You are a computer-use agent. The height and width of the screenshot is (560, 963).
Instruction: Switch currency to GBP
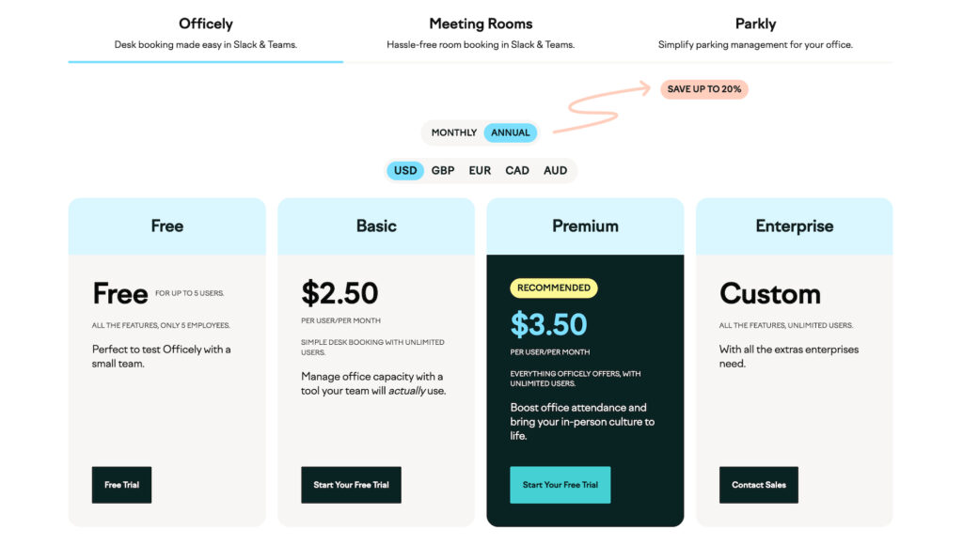coord(442,170)
